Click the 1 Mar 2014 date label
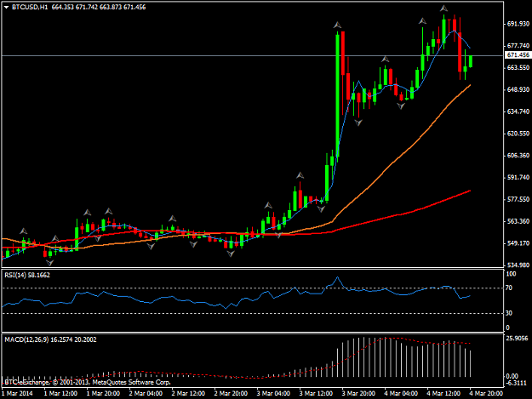The image size is (532, 399). (x=17, y=393)
